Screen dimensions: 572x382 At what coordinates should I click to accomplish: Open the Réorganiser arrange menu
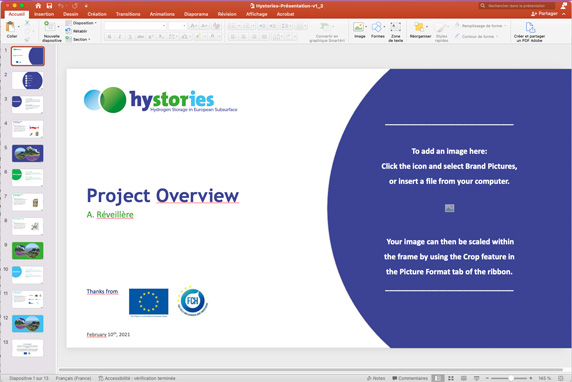point(420,30)
